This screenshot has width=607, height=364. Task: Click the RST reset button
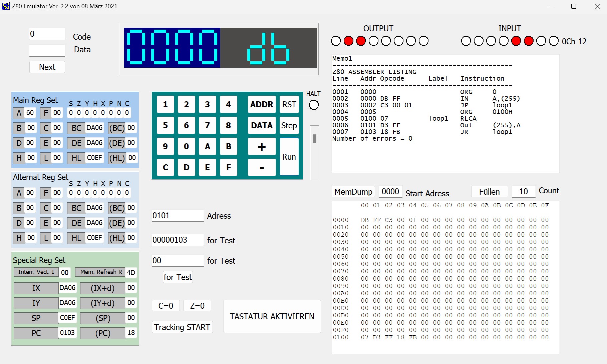click(x=289, y=104)
